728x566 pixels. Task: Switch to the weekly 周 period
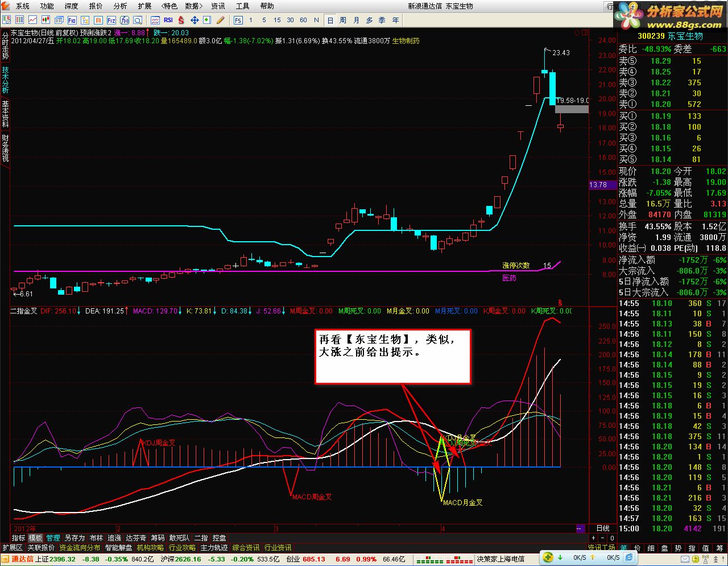[343, 20]
